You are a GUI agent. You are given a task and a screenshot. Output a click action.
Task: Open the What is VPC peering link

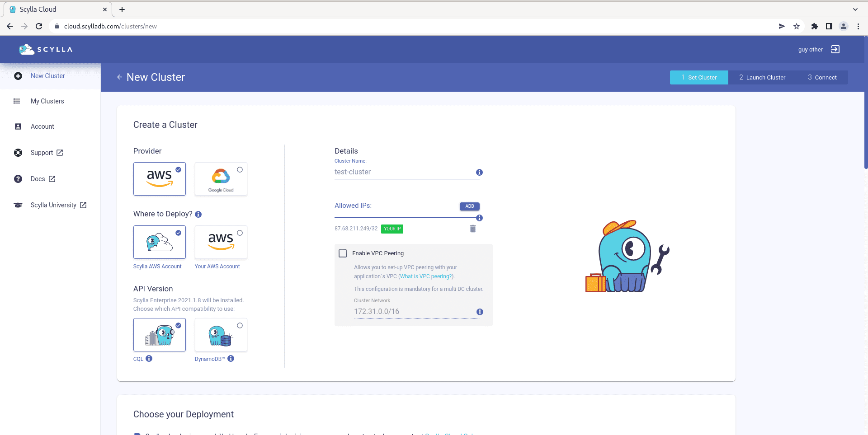tap(425, 276)
